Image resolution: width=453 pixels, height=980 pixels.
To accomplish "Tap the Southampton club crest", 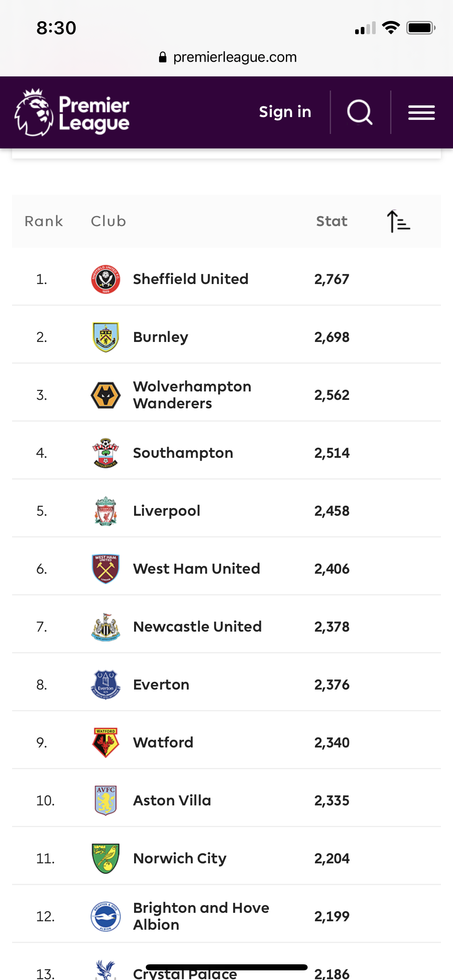I will point(105,453).
